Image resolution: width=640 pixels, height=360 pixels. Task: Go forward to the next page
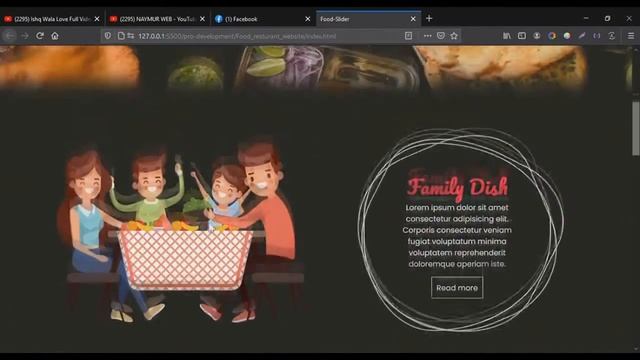pos(25,36)
